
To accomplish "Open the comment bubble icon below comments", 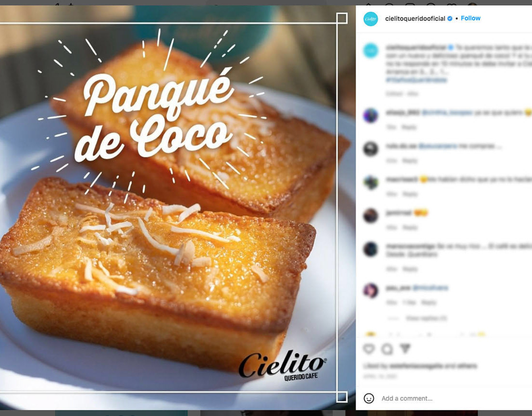I will point(387,349).
